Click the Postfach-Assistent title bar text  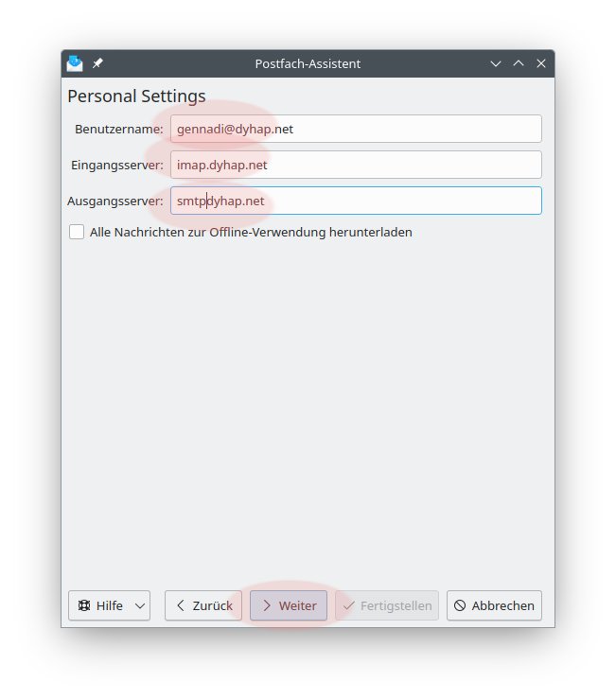[308, 63]
